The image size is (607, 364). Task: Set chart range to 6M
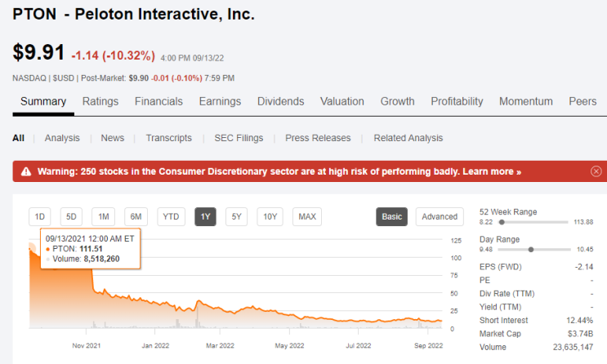click(x=136, y=216)
